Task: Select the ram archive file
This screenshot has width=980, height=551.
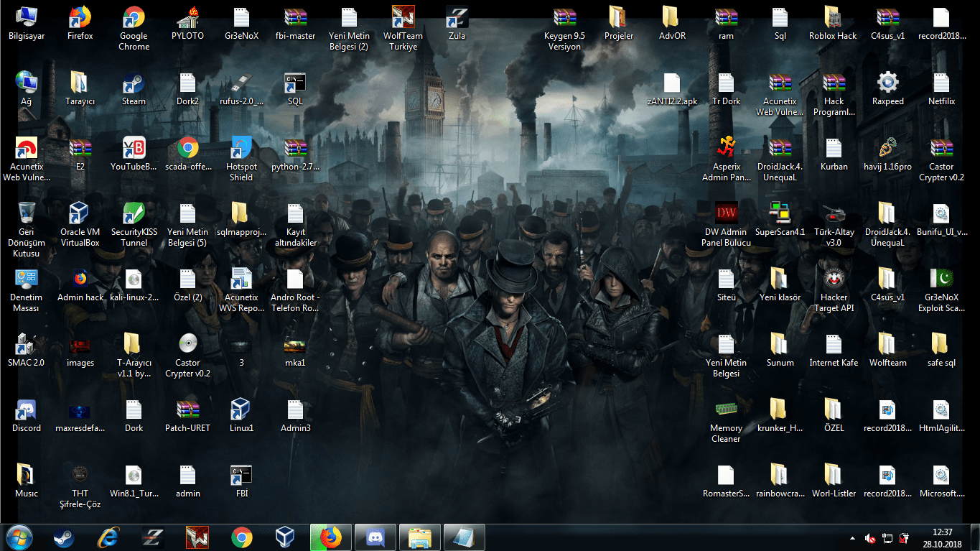Action: pyautogui.click(x=726, y=24)
